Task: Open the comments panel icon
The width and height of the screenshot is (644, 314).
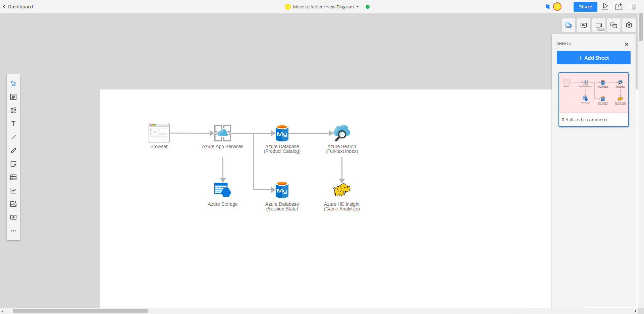Action: pos(584,25)
